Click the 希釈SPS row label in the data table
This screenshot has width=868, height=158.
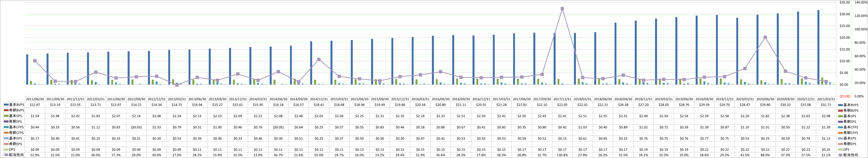16,122
